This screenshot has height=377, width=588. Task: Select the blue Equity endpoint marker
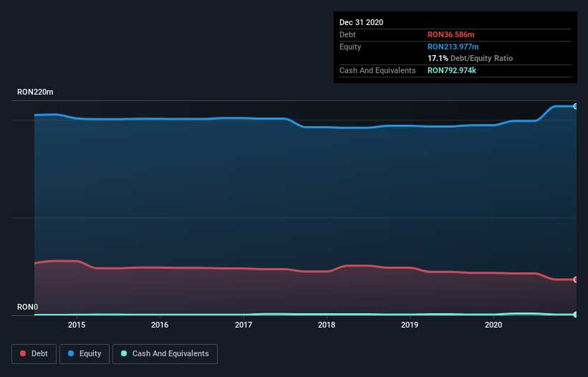coord(576,106)
